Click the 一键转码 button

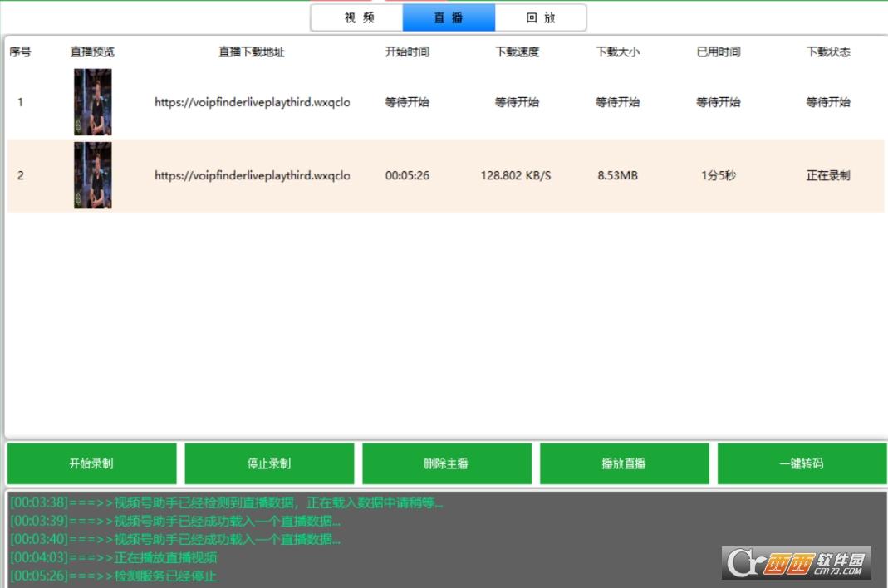(802, 463)
